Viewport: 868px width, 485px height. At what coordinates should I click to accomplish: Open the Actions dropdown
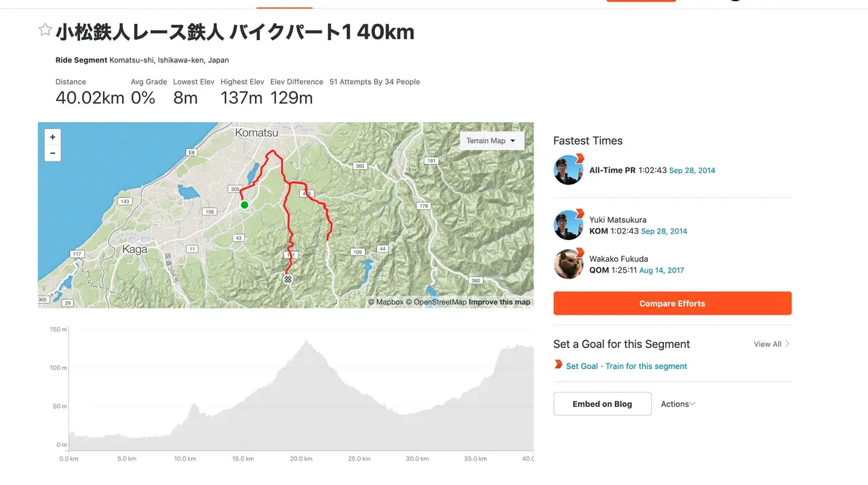click(677, 404)
